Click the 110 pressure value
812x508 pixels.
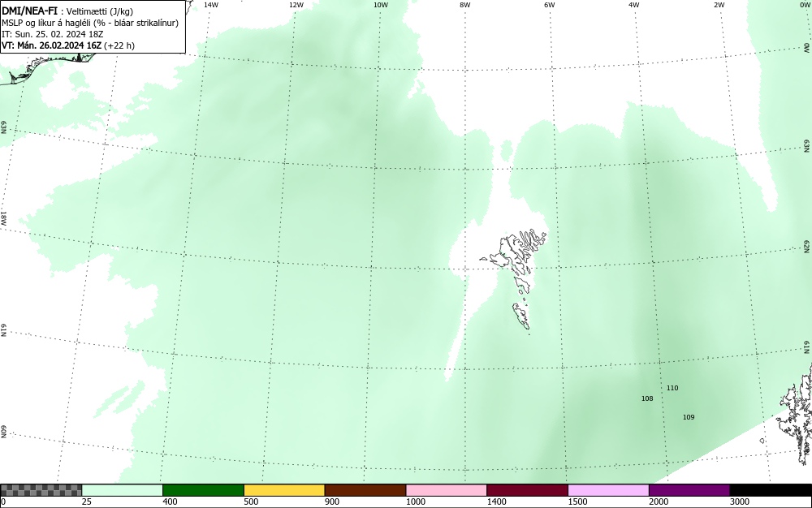coord(672,388)
